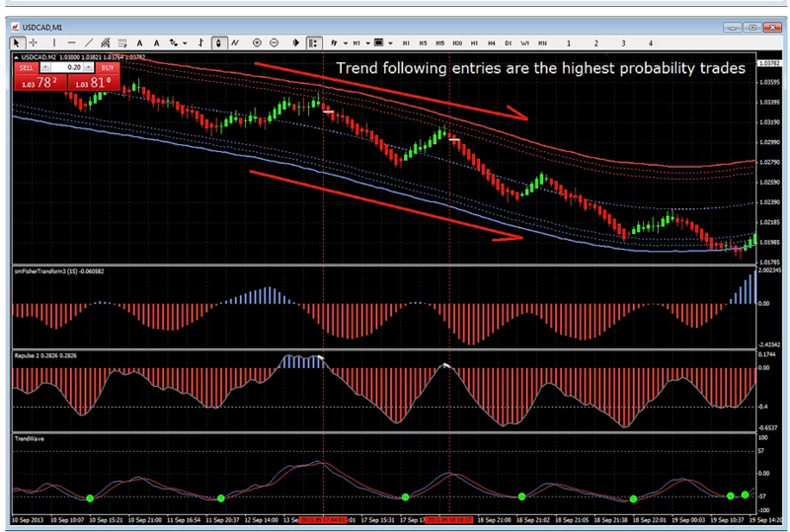The width and height of the screenshot is (790, 532).
Task: Click the 0.20 volume input field
Action: coord(67,67)
